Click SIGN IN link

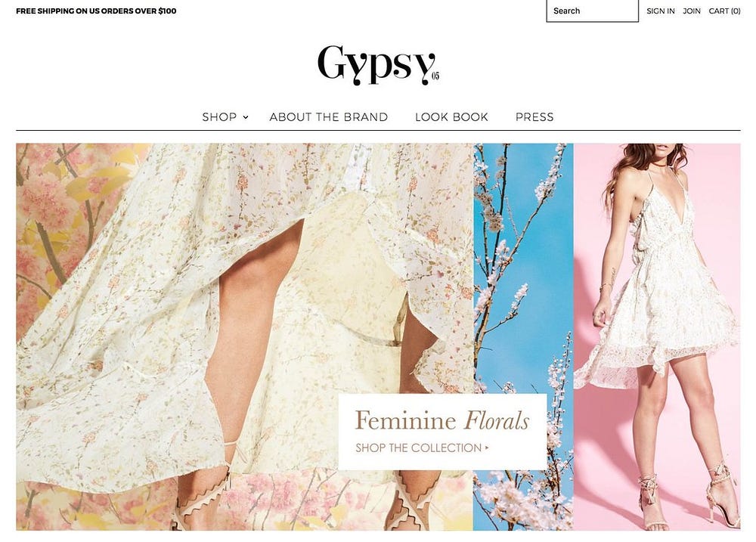pyautogui.click(x=661, y=11)
